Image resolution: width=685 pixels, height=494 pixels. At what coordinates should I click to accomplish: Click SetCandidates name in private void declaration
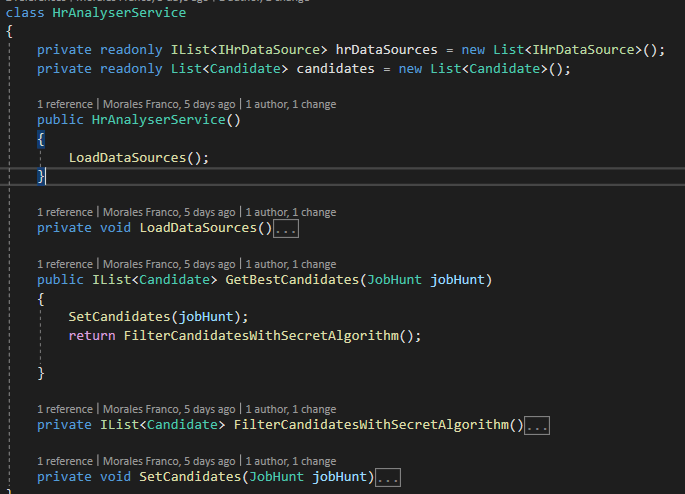[x=190, y=477]
